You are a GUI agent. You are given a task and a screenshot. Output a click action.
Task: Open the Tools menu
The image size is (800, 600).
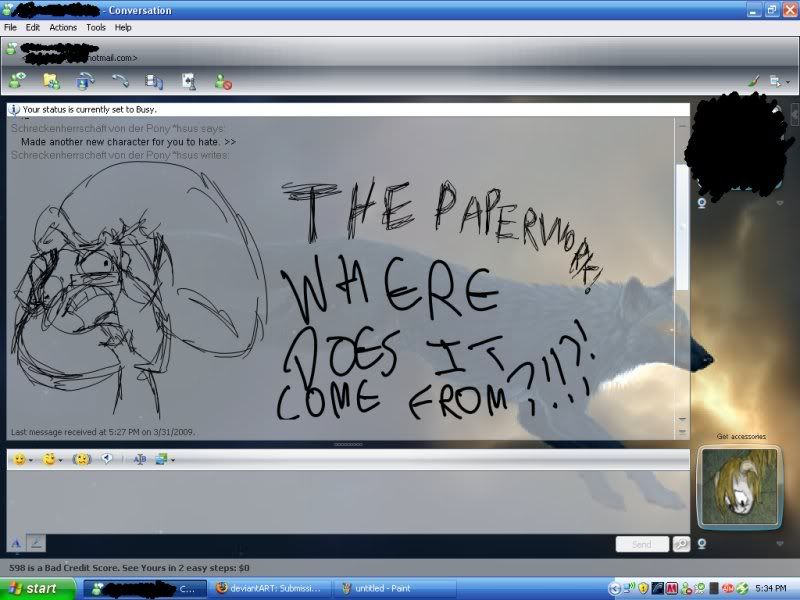coord(95,27)
